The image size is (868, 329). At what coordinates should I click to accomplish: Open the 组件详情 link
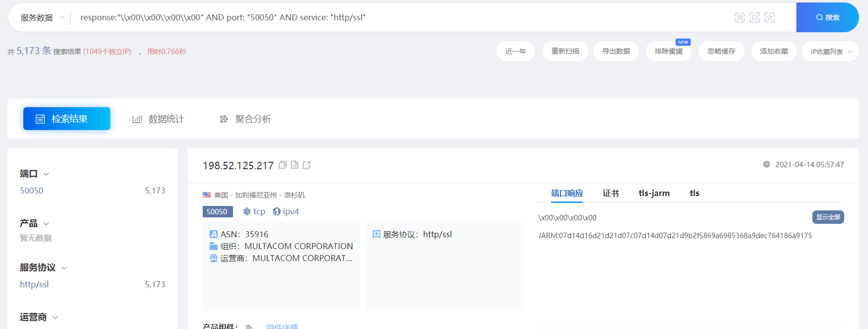pos(282,326)
